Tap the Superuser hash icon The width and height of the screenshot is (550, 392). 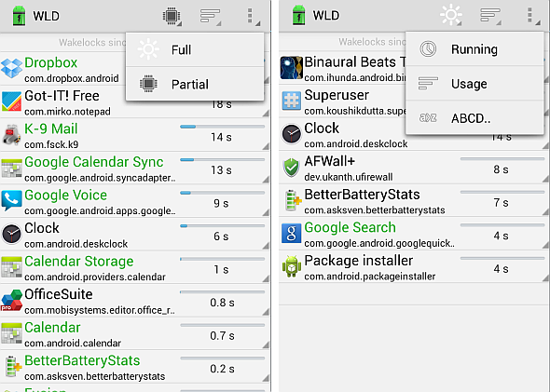292,101
